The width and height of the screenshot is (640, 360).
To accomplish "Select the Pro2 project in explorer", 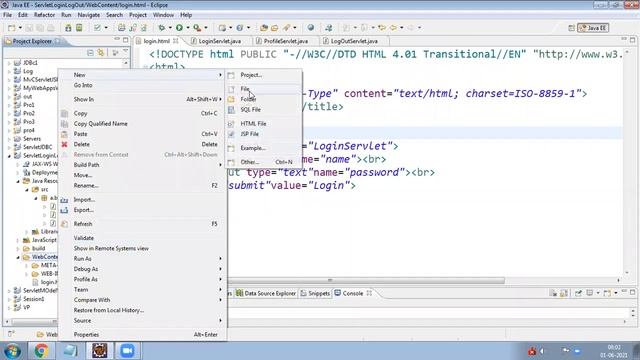I will pyautogui.click(x=29, y=113).
